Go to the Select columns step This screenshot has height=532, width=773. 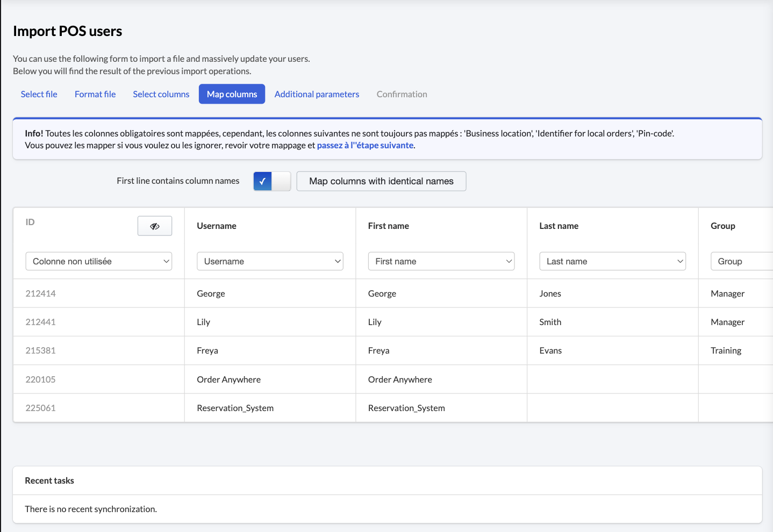161,94
